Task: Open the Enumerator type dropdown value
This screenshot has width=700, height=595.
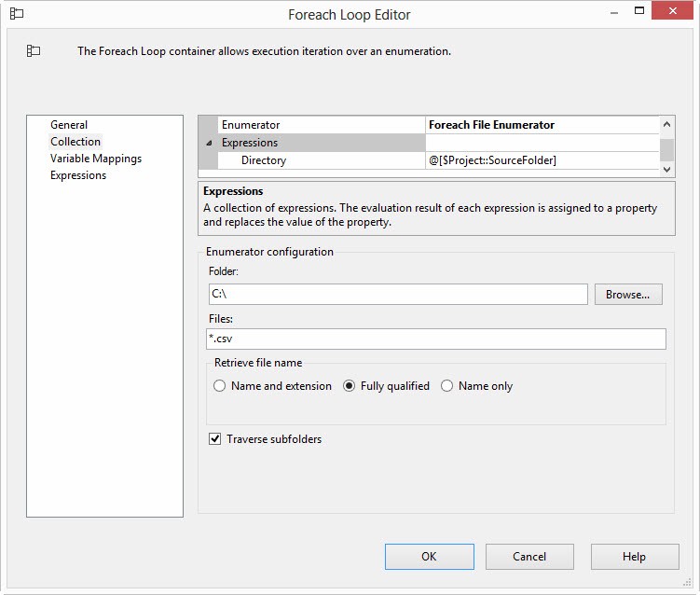Action: pos(542,125)
